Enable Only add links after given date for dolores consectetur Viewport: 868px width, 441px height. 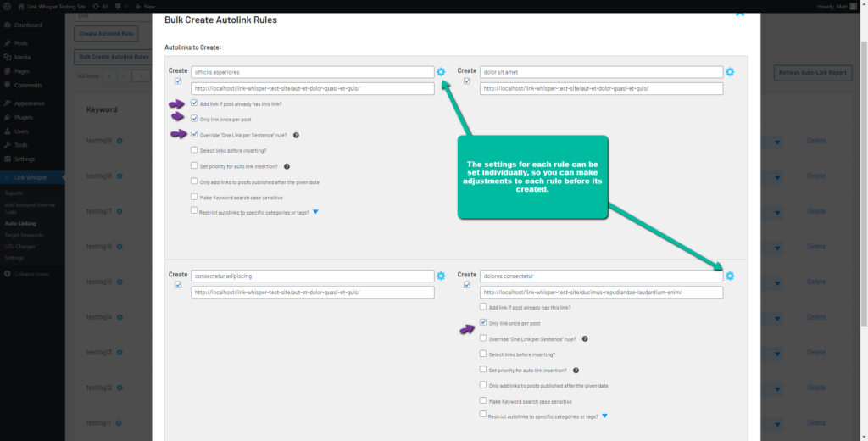(x=483, y=384)
